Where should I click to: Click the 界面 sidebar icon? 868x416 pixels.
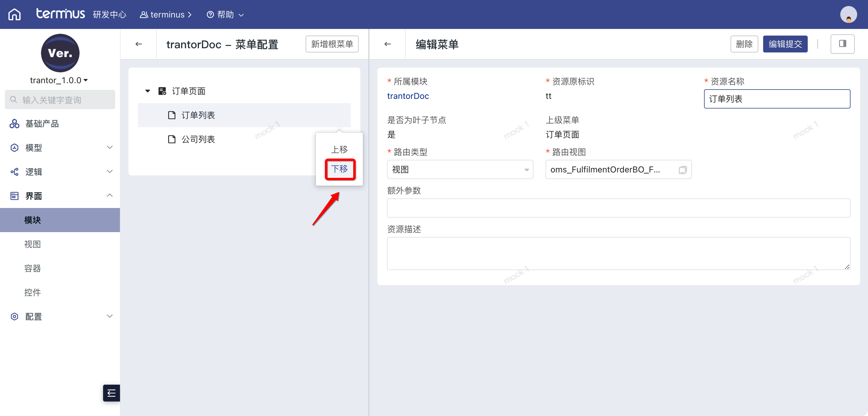pos(14,196)
